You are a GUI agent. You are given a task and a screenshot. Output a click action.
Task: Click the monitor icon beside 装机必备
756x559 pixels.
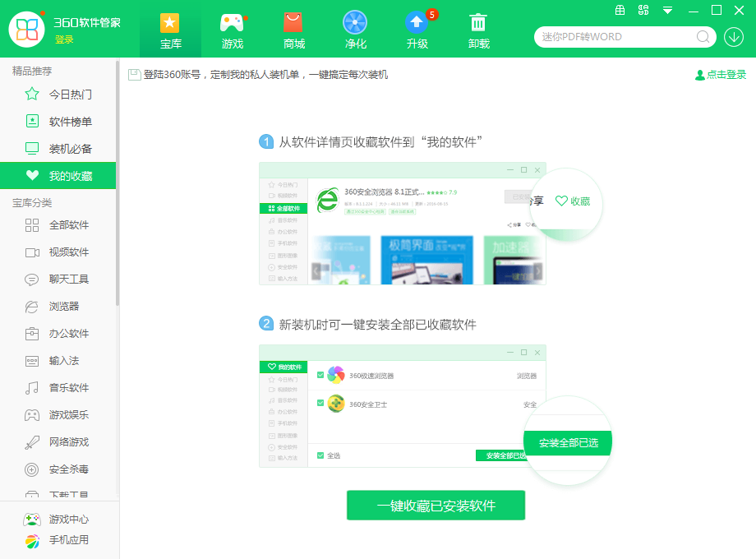tap(32, 149)
